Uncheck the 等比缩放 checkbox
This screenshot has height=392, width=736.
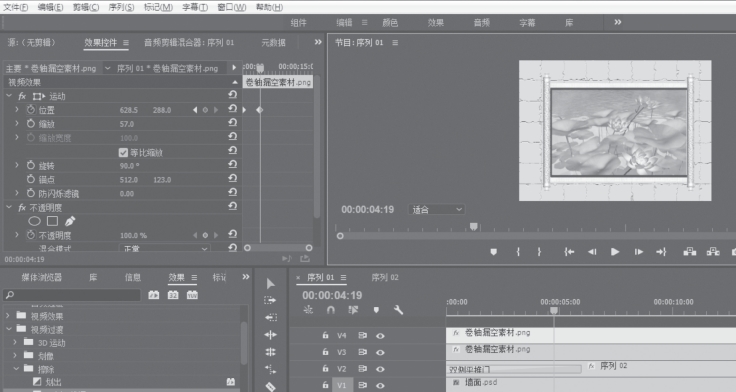[123, 153]
